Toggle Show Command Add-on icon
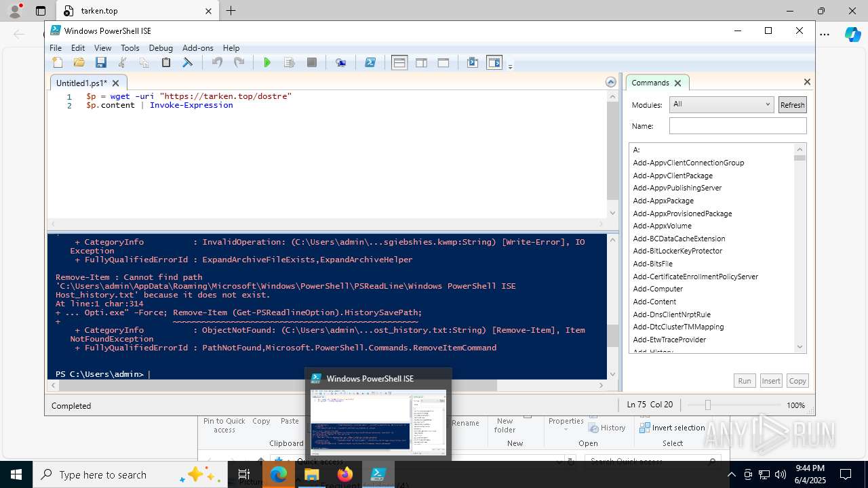868x488 pixels. pos(494,62)
